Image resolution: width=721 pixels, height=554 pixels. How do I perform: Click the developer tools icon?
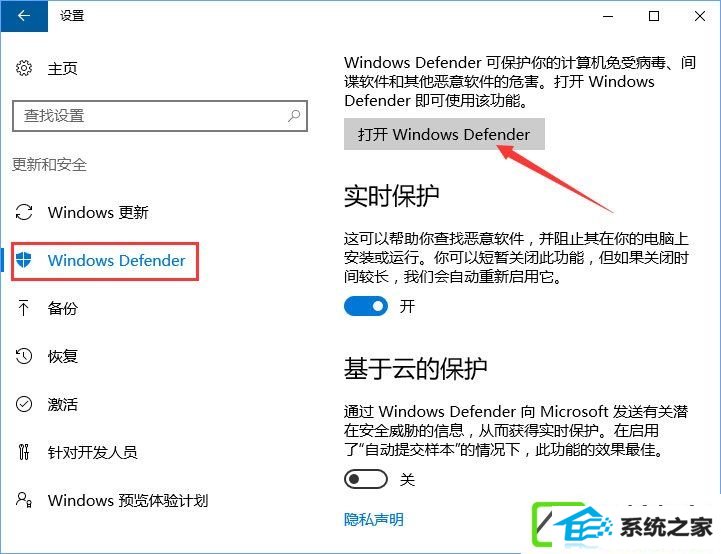point(23,452)
